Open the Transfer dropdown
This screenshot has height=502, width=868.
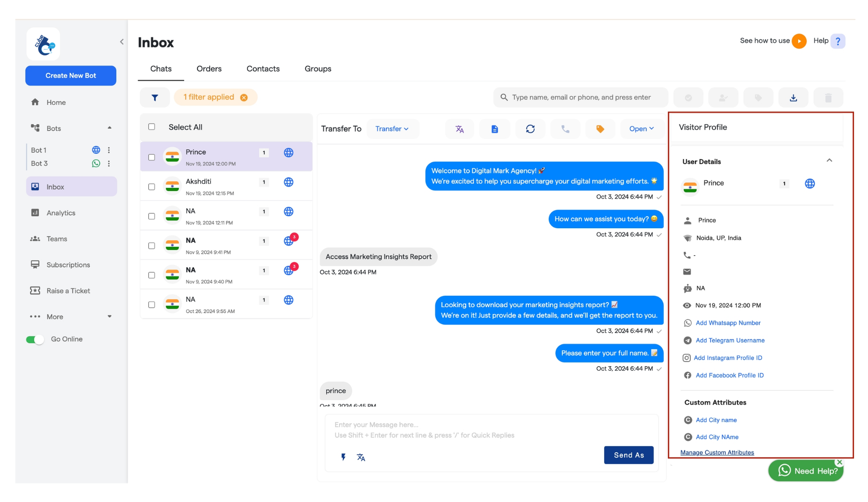point(392,129)
